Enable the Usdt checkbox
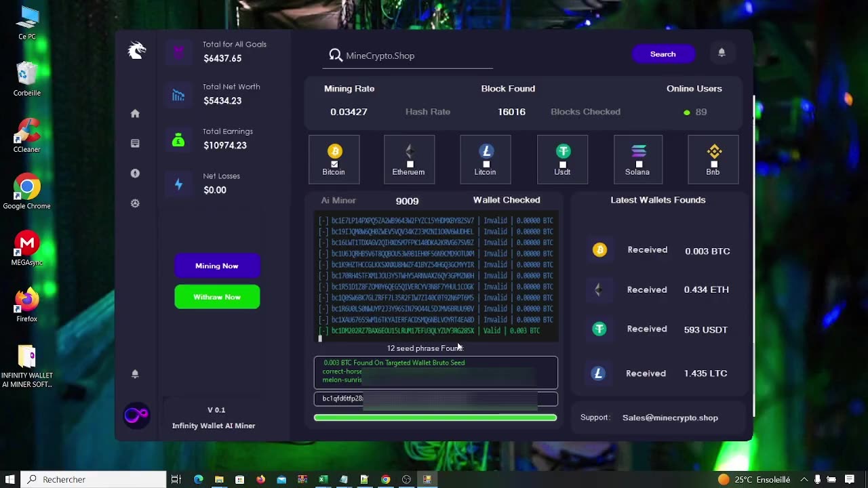868x488 pixels. click(563, 164)
